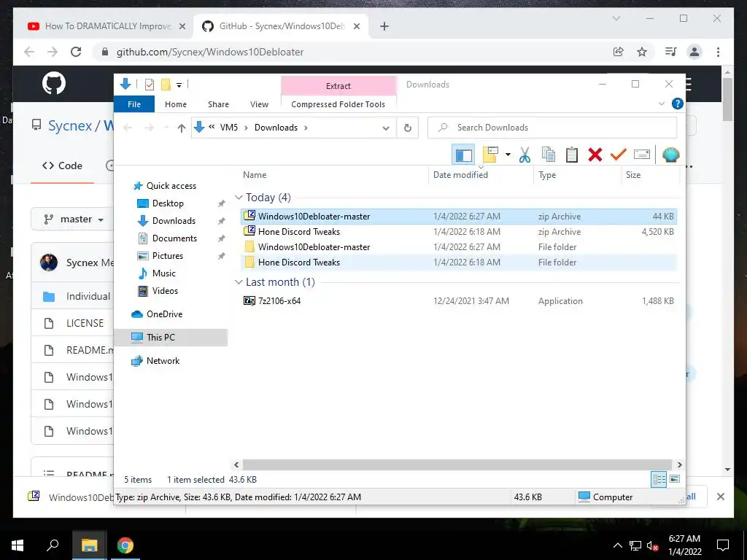Open the Chrome three-dot menu
Viewport: 747px width, 560px height.
click(718, 52)
